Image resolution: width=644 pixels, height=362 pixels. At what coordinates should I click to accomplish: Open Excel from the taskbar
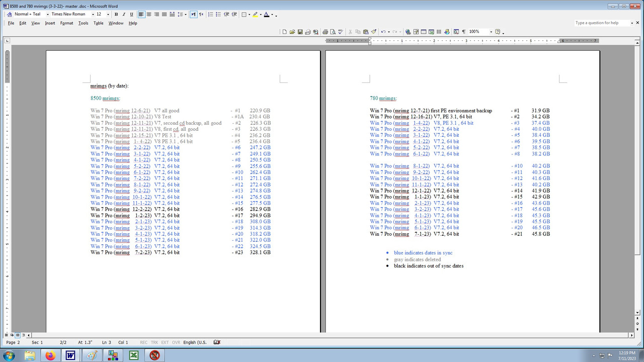tap(134, 355)
